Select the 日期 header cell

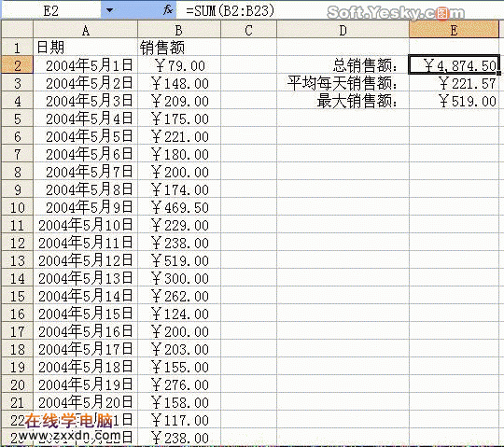[86, 48]
